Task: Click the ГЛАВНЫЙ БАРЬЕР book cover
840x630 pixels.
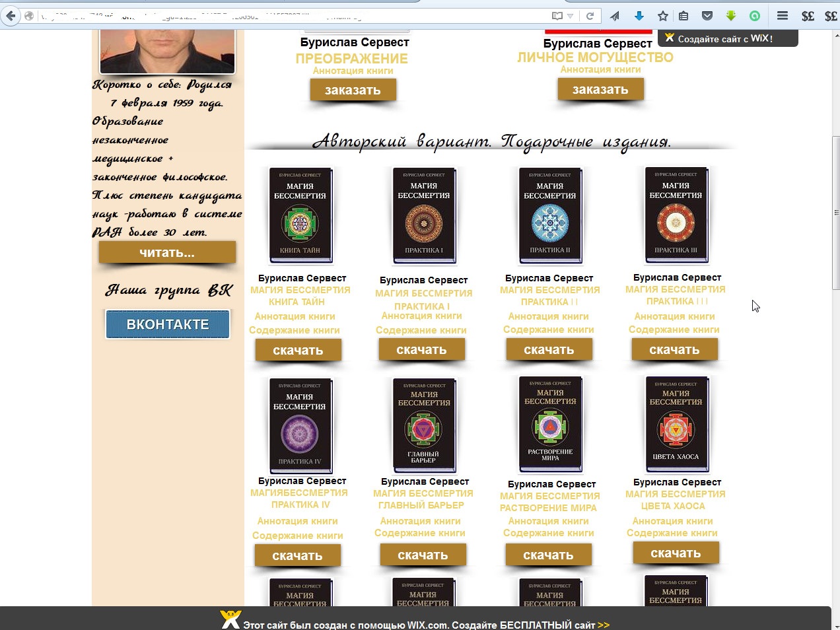Action: [424, 426]
